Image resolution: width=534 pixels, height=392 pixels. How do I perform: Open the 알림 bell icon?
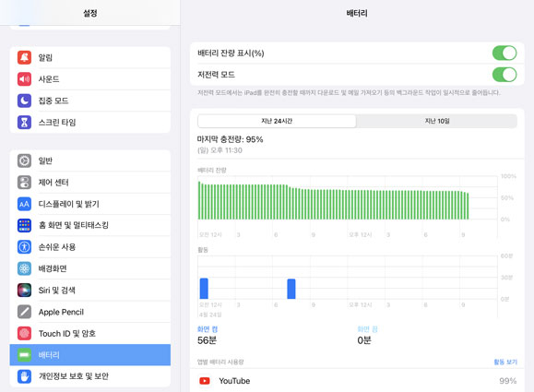[x=24, y=57]
